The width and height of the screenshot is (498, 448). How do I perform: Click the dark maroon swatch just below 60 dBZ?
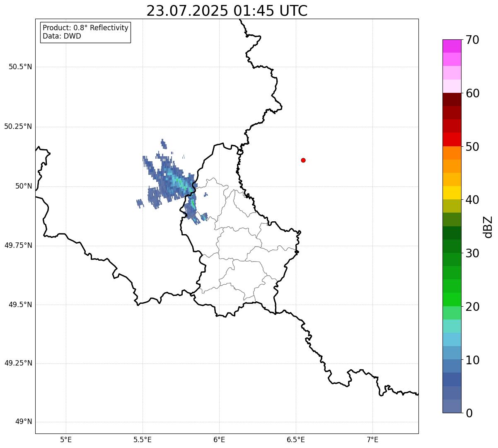pyautogui.click(x=452, y=99)
